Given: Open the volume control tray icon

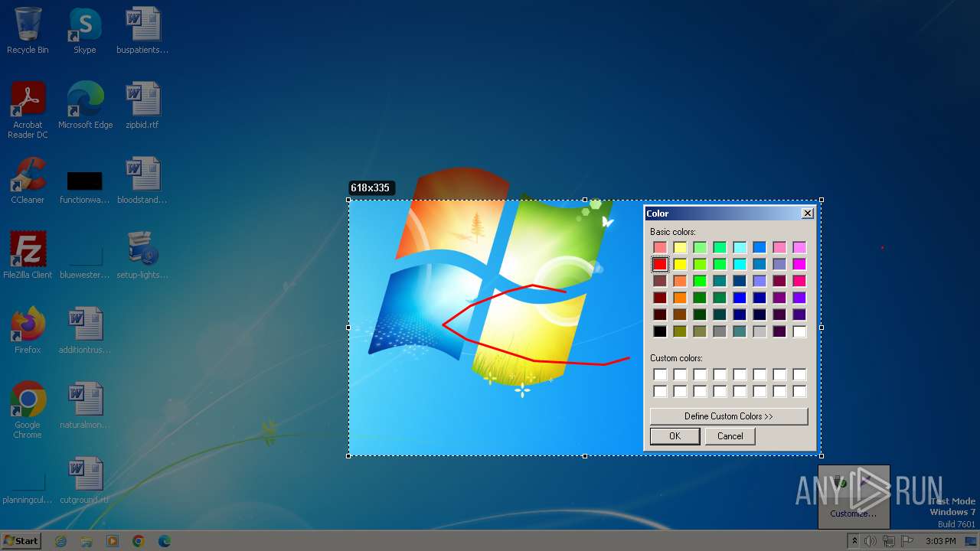Looking at the screenshot, I should [871, 541].
